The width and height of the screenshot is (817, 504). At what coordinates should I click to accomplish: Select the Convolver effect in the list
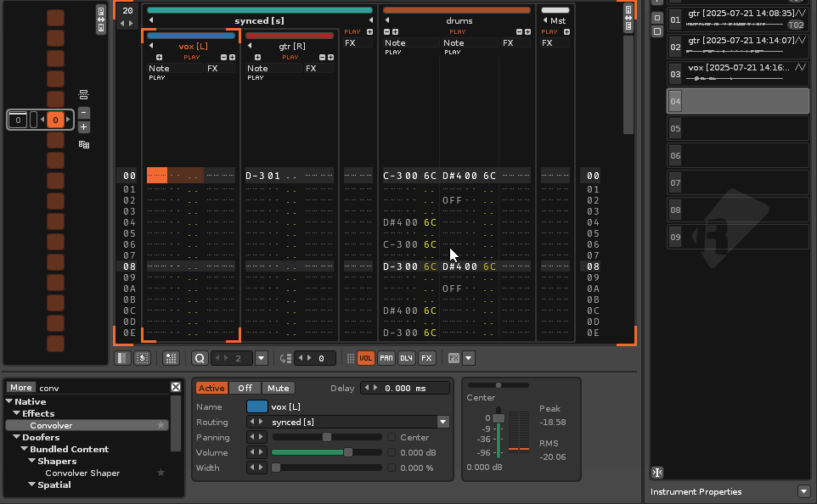pyautogui.click(x=87, y=425)
